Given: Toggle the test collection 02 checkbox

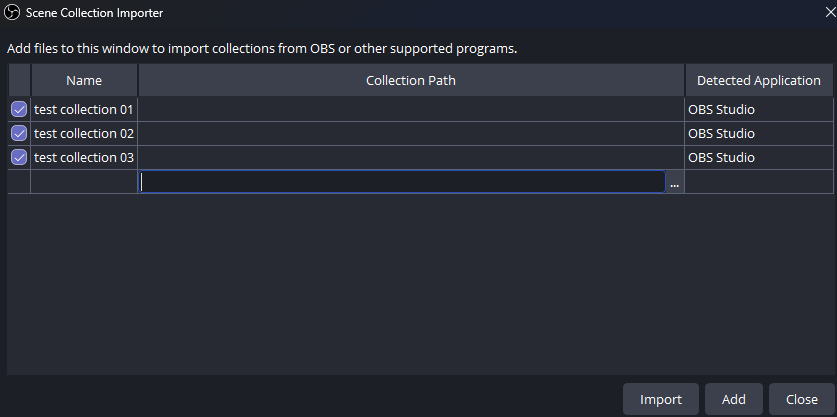Looking at the screenshot, I should 19,133.
